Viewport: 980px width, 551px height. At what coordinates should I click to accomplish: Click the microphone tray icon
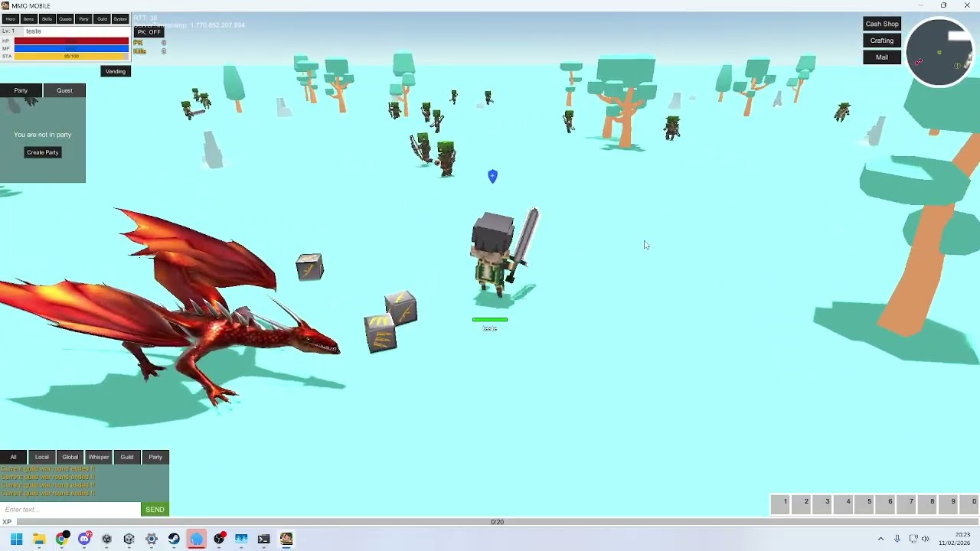click(897, 539)
